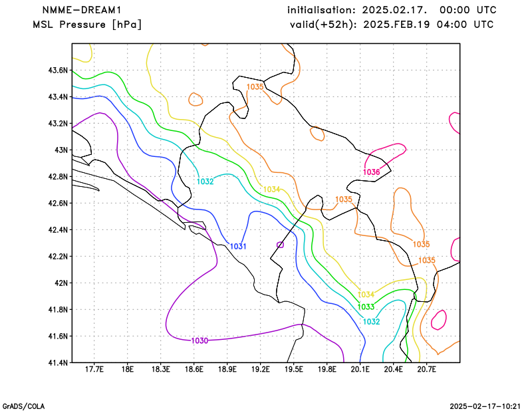Click the 18.3E longitude label
Image resolution: width=532 pixels, height=411 pixels.
tap(160, 369)
